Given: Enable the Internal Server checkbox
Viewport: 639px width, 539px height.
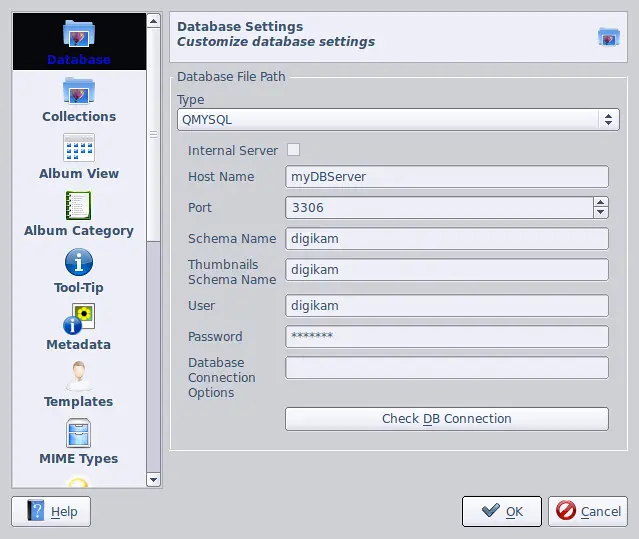Looking at the screenshot, I should [x=293, y=150].
